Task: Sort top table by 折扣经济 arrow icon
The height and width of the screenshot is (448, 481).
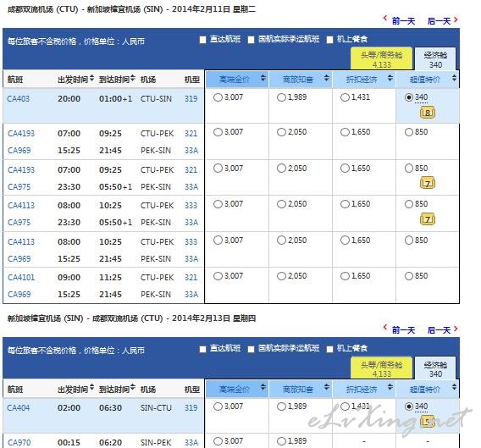Action: click(390, 78)
